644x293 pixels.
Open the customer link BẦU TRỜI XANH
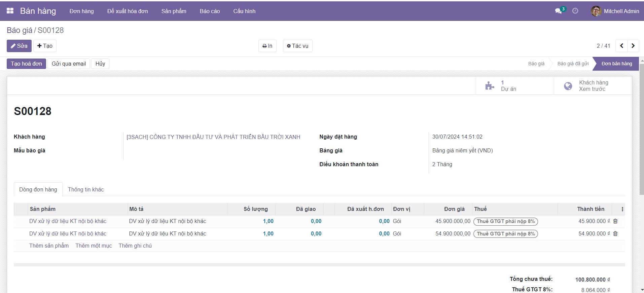click(213, 137)
